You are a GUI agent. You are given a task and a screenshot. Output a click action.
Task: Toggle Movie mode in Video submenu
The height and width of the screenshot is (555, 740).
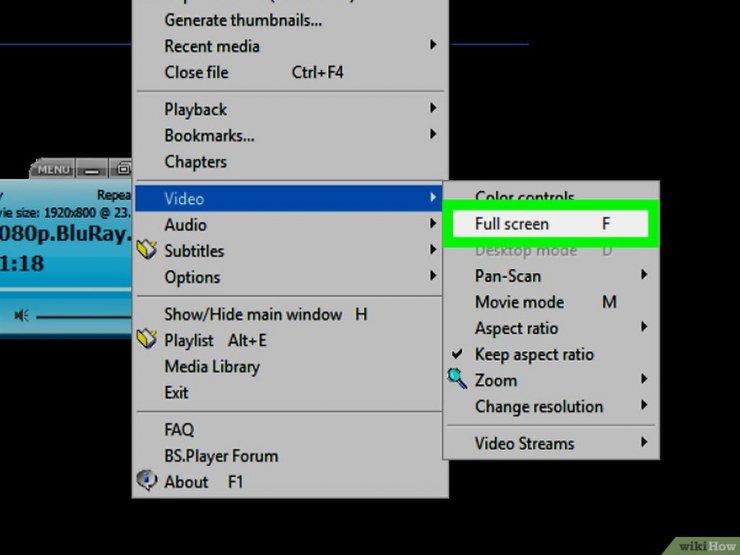point(519,302)
